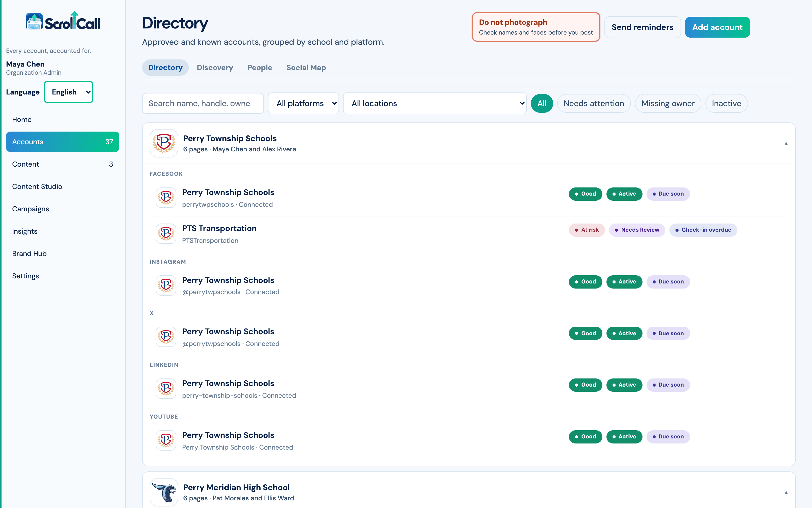Viewport: 812px width, 508px height.
Task: Click the At risk badge
Action: (586, 230)
